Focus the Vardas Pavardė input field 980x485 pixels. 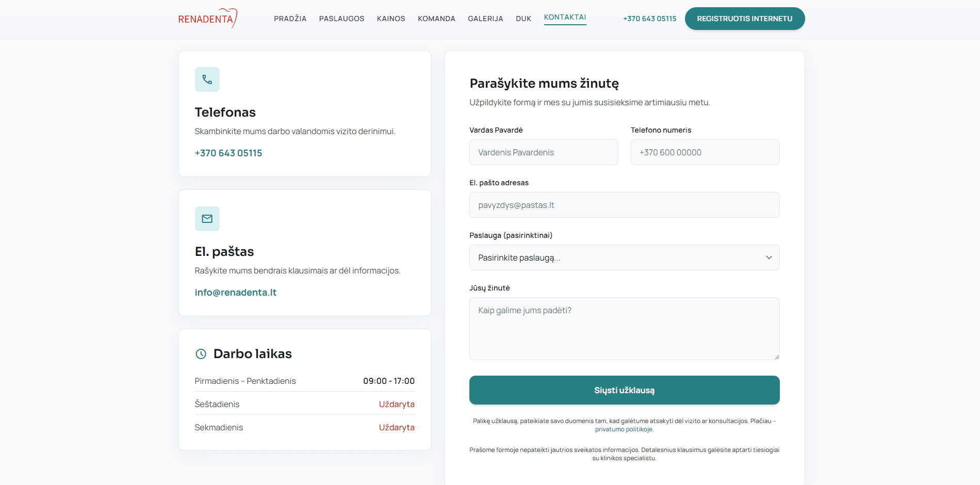point(544,152)
